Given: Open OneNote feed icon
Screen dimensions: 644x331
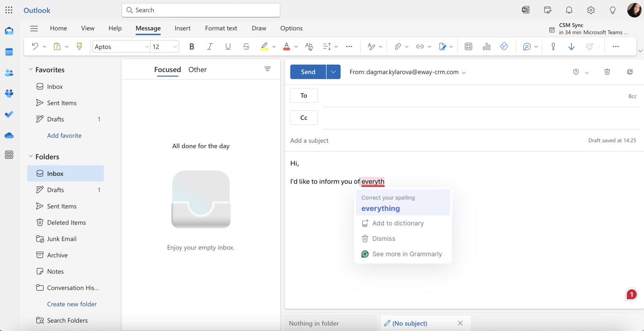Looking at the screenshot, I should coord(526,10).
